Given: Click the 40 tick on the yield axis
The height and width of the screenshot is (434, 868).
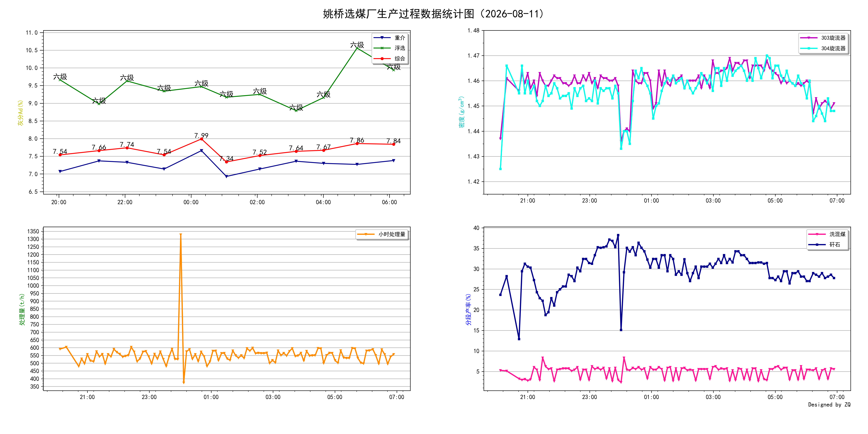Looking at the screenshot, I should (x=476, y=228).
